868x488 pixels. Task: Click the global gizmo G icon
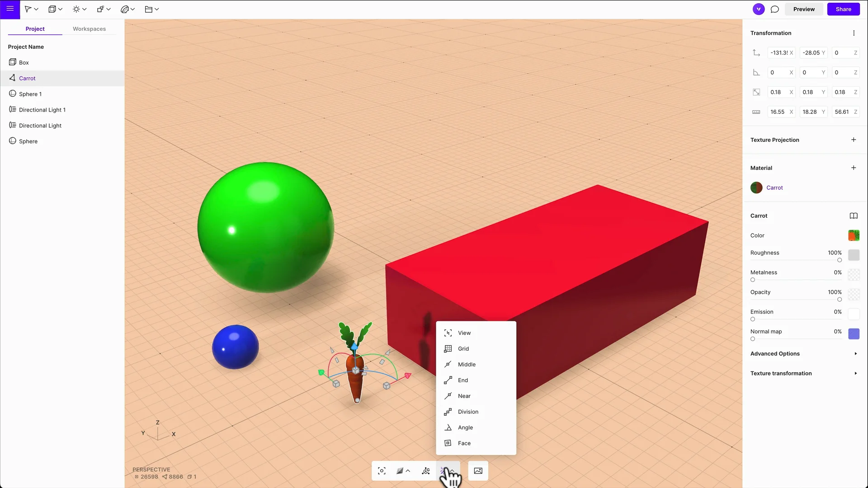point(425,470)
